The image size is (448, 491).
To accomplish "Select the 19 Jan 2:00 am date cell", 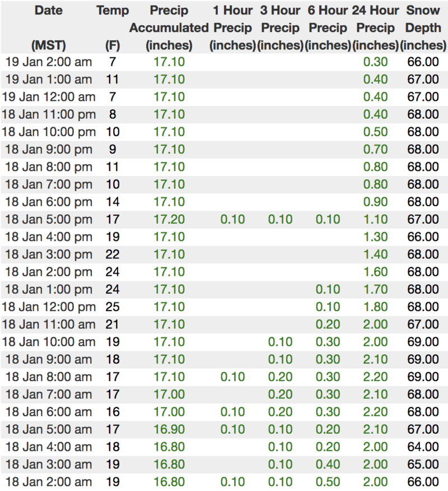I will 48,62.
